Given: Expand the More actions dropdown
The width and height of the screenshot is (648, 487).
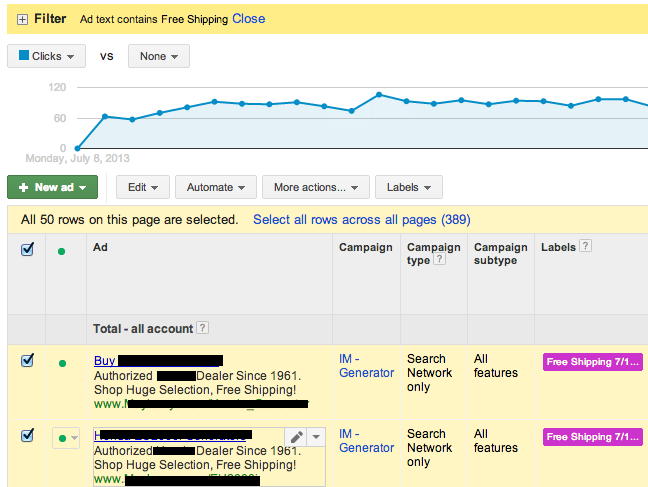Looking at the screenshot, I should pos(315,187).
